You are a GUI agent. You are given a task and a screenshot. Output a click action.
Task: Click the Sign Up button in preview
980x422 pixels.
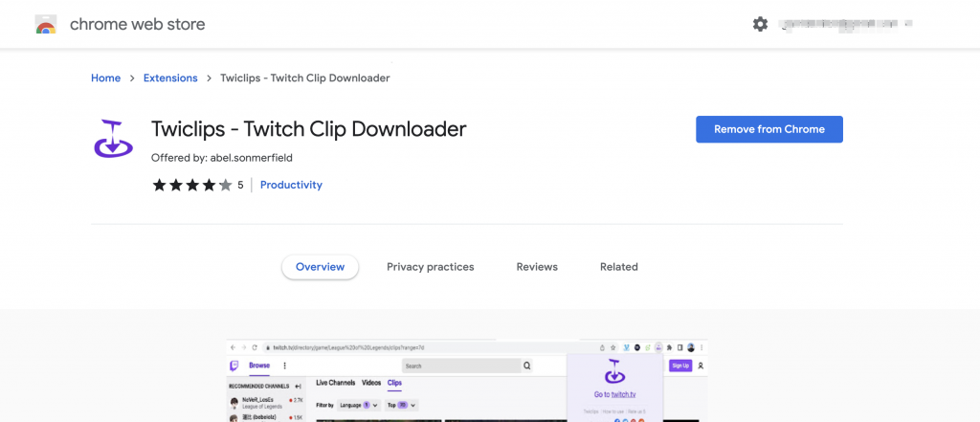(x=680, y=366)
